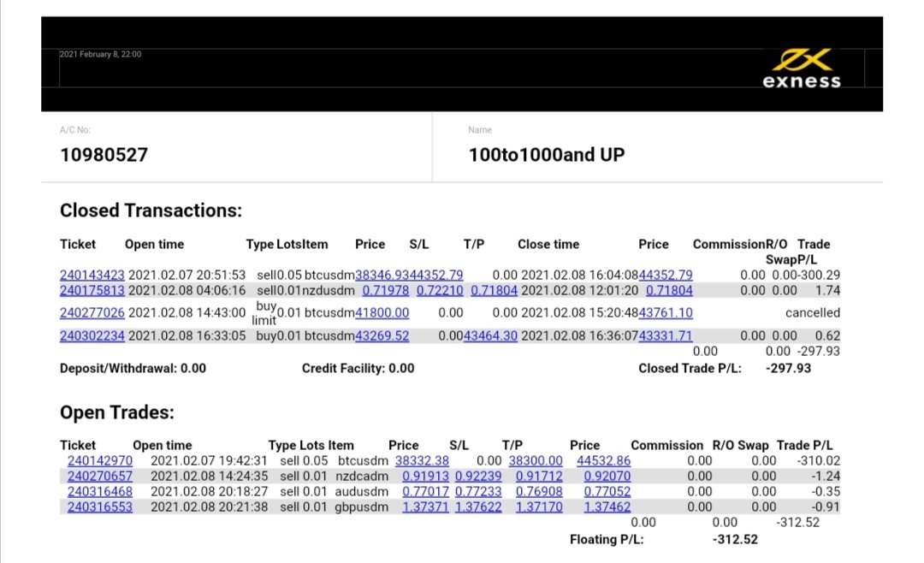This screenshot has height=563, width=924.
Task: Click the cancelled status text
Action: (813, 312)
